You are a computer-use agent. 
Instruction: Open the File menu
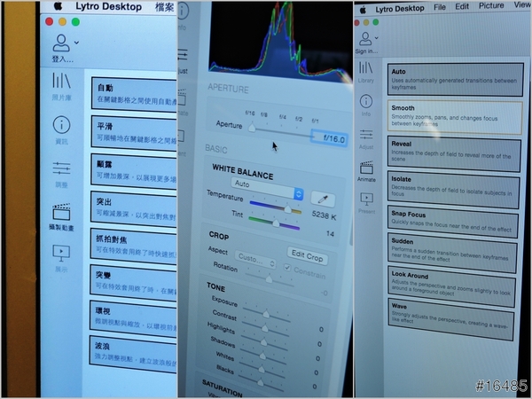click(440, 7)
